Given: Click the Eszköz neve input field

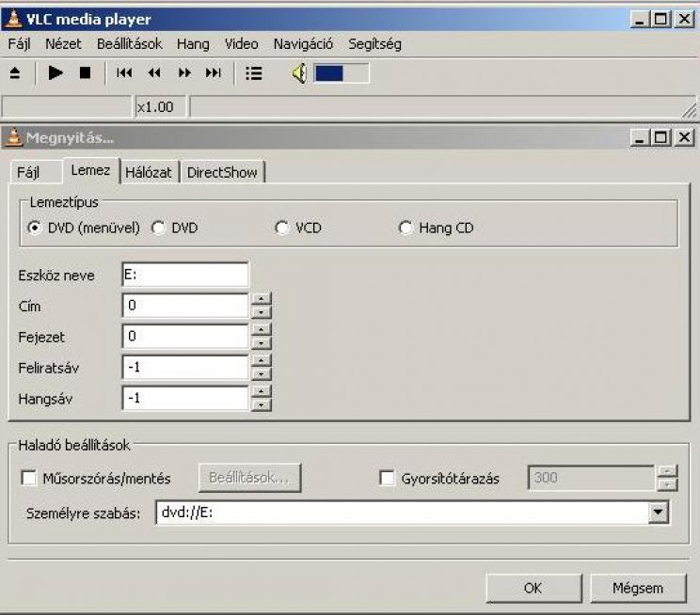Looking at the screenshot, I should pos(185,275).
